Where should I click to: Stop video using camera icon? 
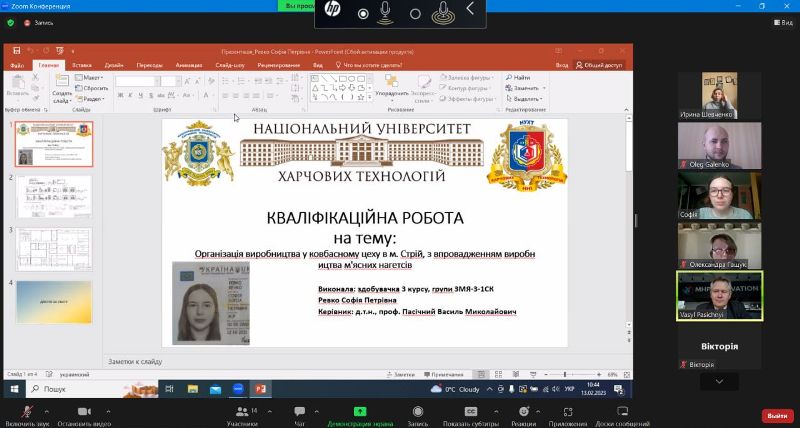(x=84, y=414)
